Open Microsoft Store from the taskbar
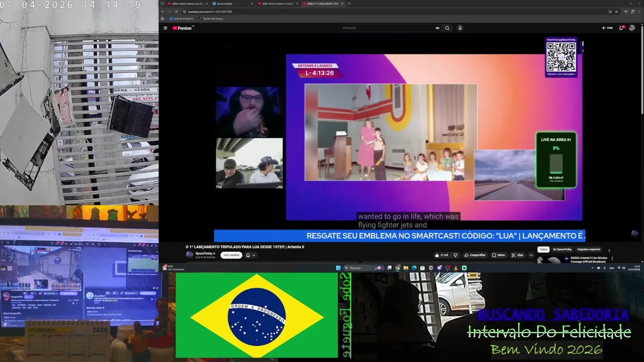The height and width of the screenshot is (362, 644). [422, 268]
